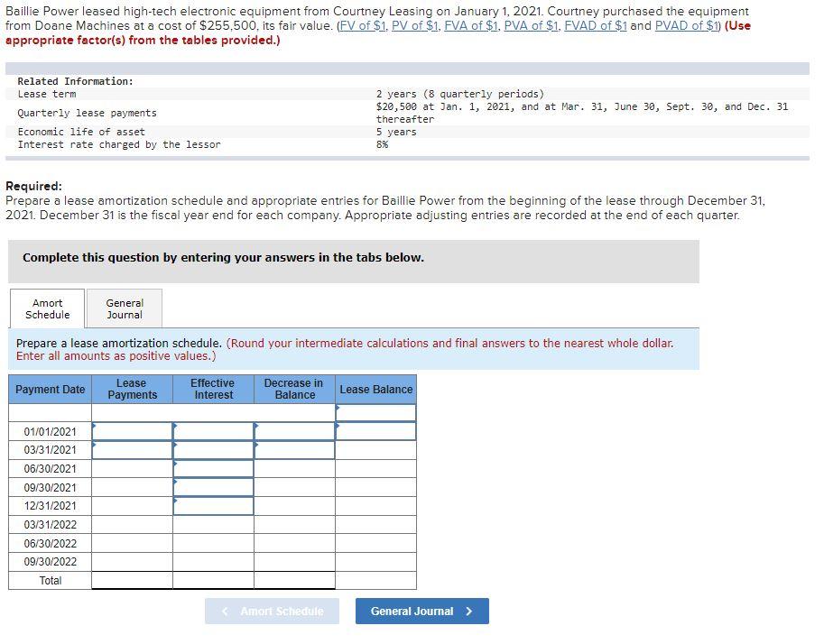This screenshot has height=644, width=824.
Task: Open the FV of $1 table link
Action: (364, 26)
